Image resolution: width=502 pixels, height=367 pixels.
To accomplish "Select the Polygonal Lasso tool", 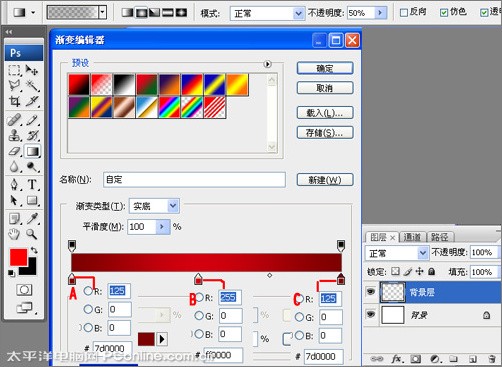I will point(14,85).
